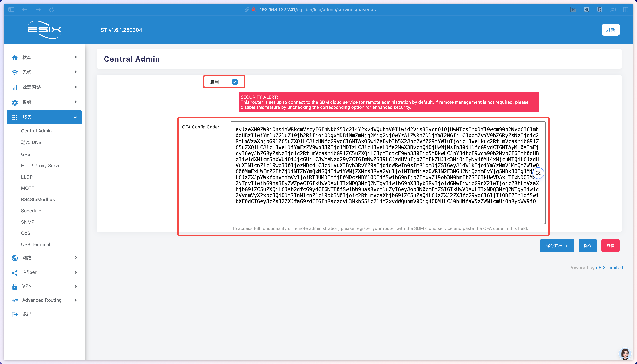Toggle the browser sidebar icon
The image size is (637, 364).
click(x=11, y=9)
